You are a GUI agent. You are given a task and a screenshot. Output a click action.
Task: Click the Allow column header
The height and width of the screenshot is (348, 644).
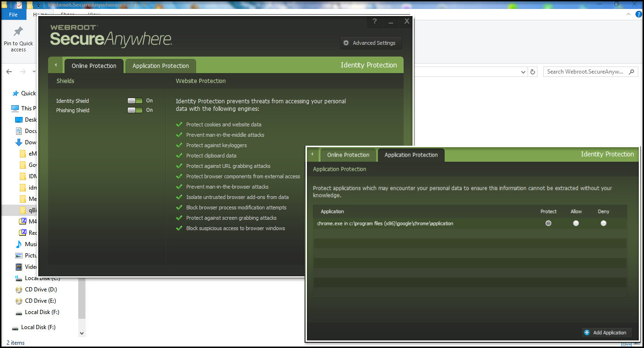(x=576, y=212)
